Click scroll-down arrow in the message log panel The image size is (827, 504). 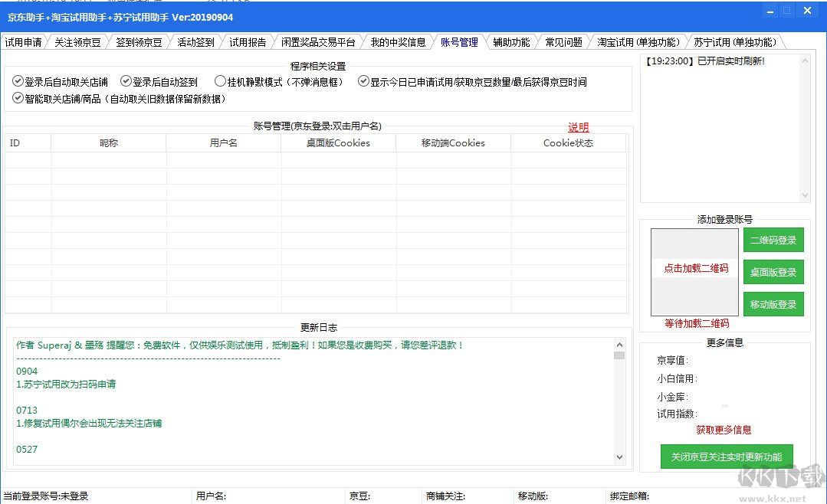tap(804, 196)
